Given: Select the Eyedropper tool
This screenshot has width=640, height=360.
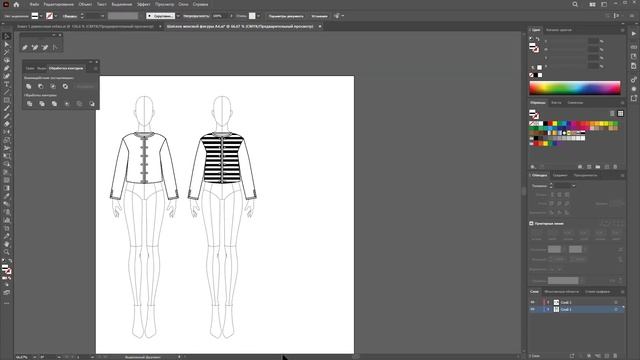Looking at the screenshot, I should (x=7, y=196).
